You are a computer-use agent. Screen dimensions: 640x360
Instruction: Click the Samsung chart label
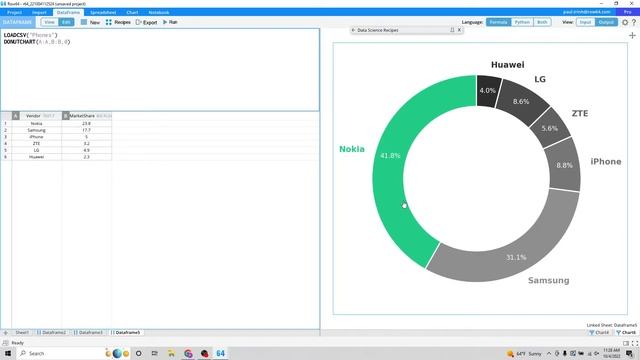pos(549,280)
